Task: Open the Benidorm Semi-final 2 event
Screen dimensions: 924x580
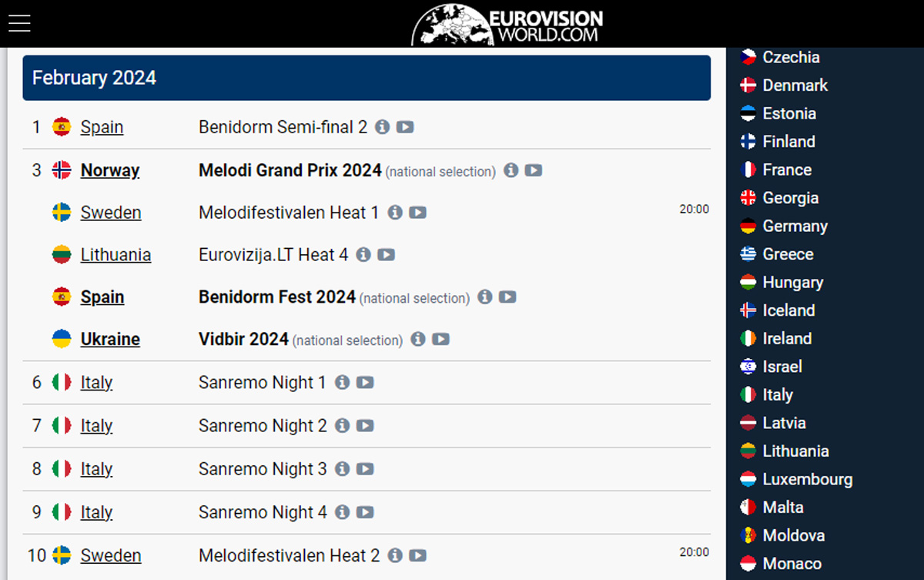Action: pyautogui.click(x=283, y=127)
